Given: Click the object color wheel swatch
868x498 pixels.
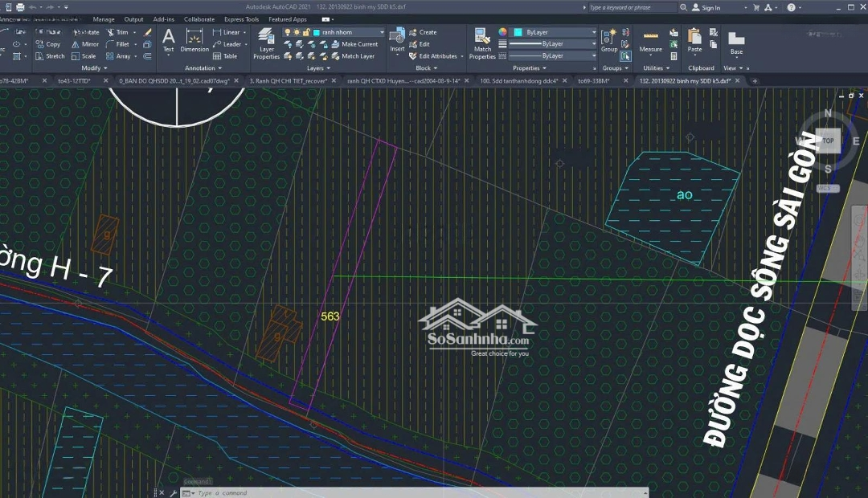Looking at the screenshot, I should tap(502, 32).
